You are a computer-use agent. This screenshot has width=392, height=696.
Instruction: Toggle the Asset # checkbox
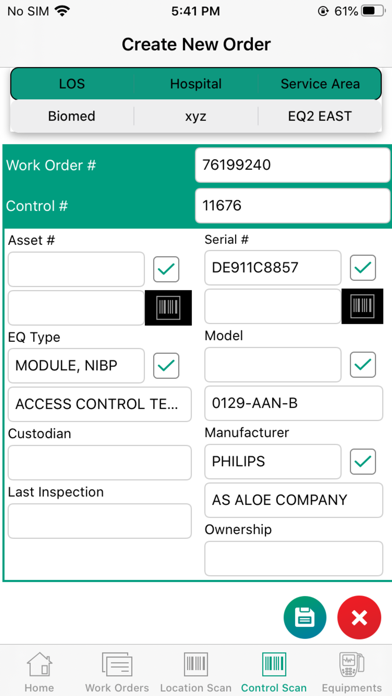[166, 269]
